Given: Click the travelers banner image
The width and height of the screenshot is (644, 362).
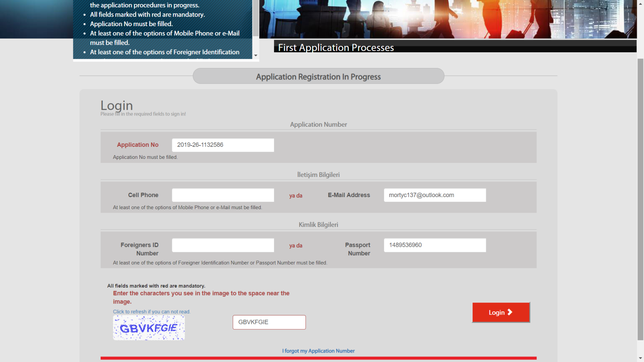Looking at the screenshot, I should click(448, 19).
